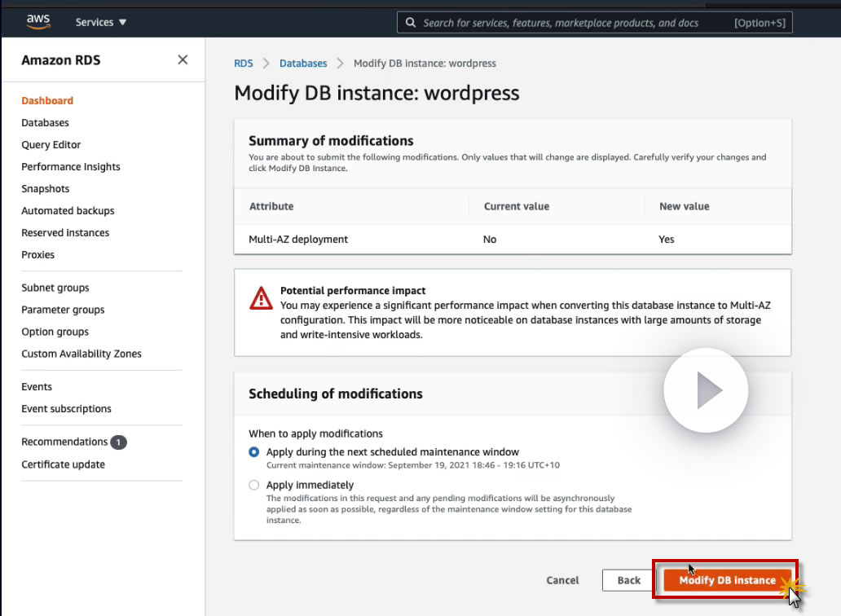841x616 pixels.
Task: Open Dashboard in the RDS sidebar
Action: click(47, 101)
